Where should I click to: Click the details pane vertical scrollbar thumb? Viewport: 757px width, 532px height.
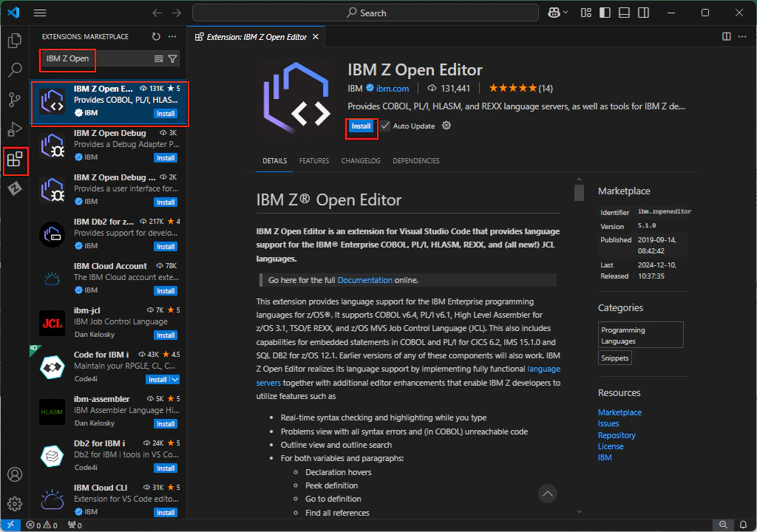(579, 193)
